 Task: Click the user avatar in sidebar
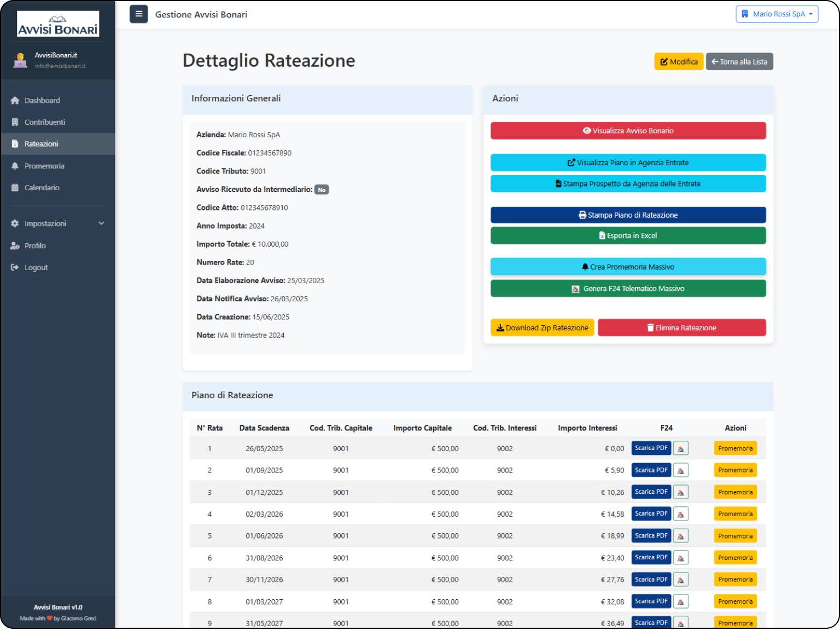click(20, 60)
